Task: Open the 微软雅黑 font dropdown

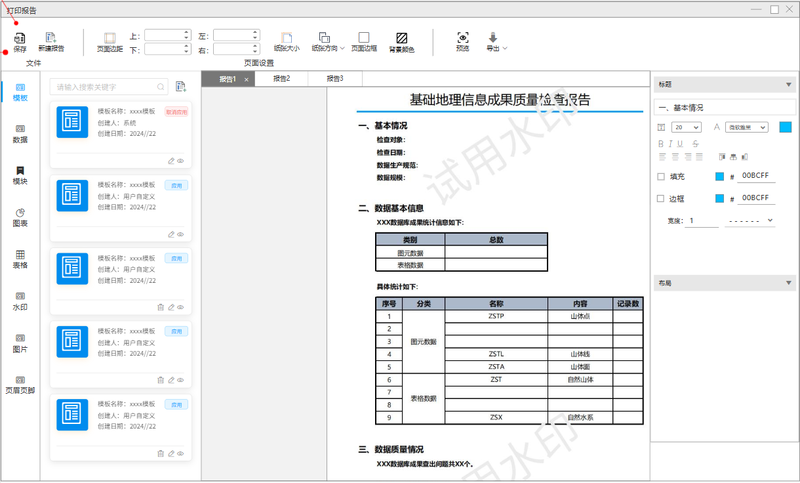Action: 746,128
